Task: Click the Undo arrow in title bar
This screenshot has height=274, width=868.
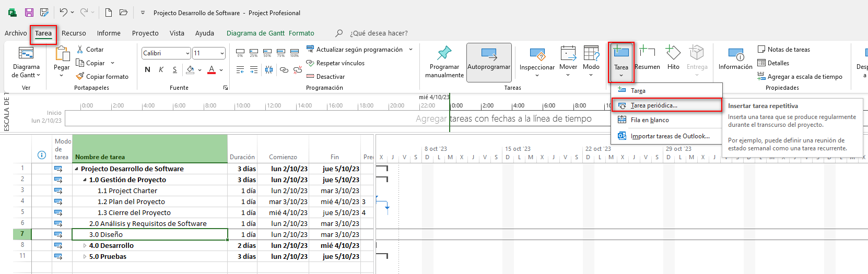Action: pyautogui.click(x=63, y=13)
